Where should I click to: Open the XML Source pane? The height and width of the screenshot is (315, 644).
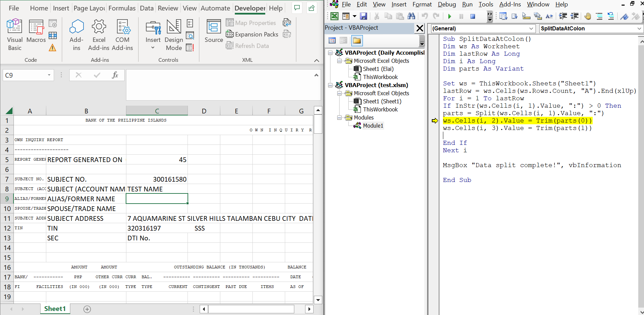[214, 31]
